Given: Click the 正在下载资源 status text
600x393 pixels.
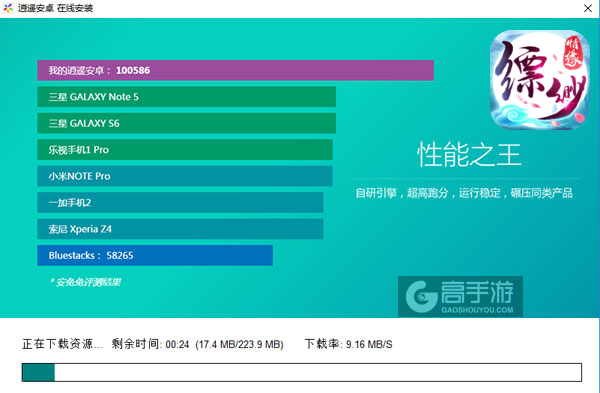Looking at the screenshot, I should (x=62, y=344).
